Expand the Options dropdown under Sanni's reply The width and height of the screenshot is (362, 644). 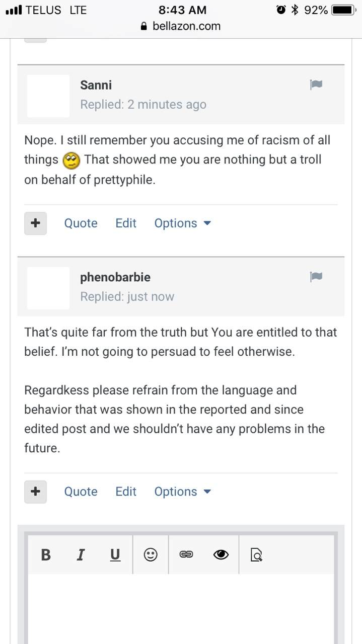point(182,223)
